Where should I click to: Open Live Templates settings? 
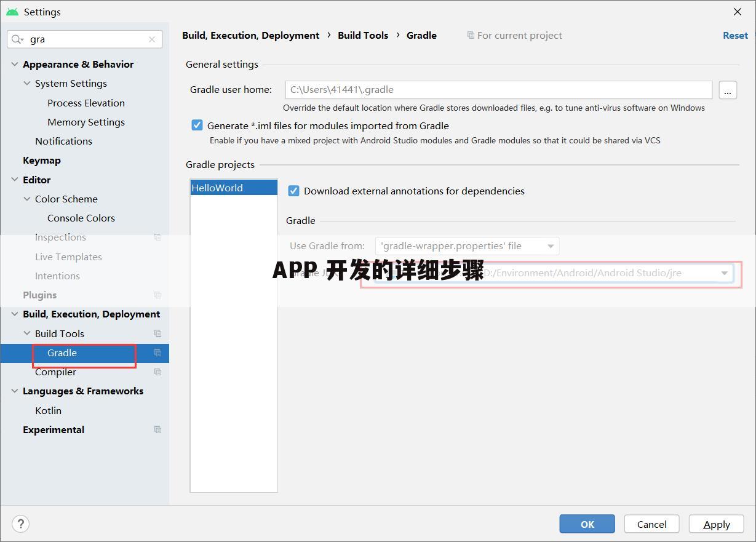tap(68, 257)
